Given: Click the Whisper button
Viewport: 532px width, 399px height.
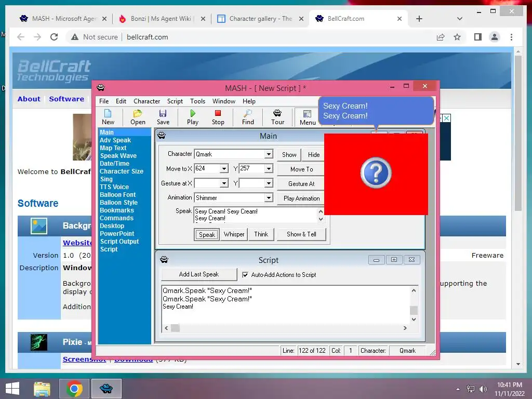Looking at the screenshot, I should click(234, 234).
